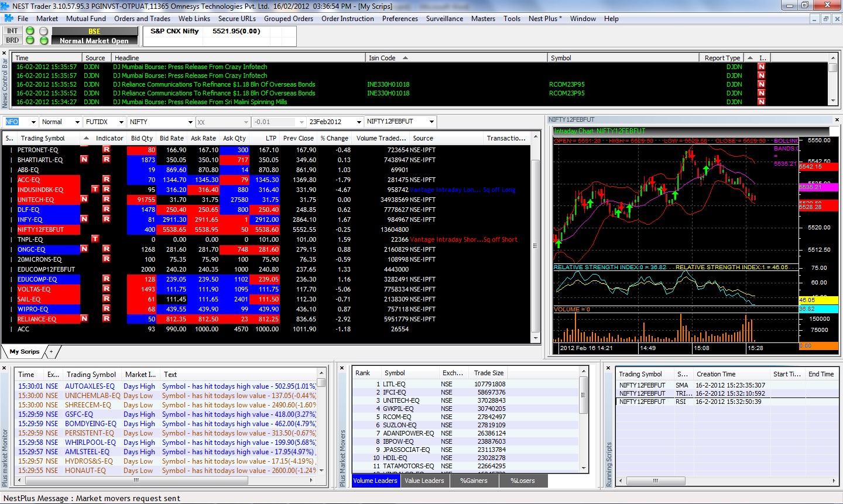Viewport: 843px width, 504px height.
Task: Select the NIFTY12FEBFUT RSI running script row
Action: [x=726, y=402]
